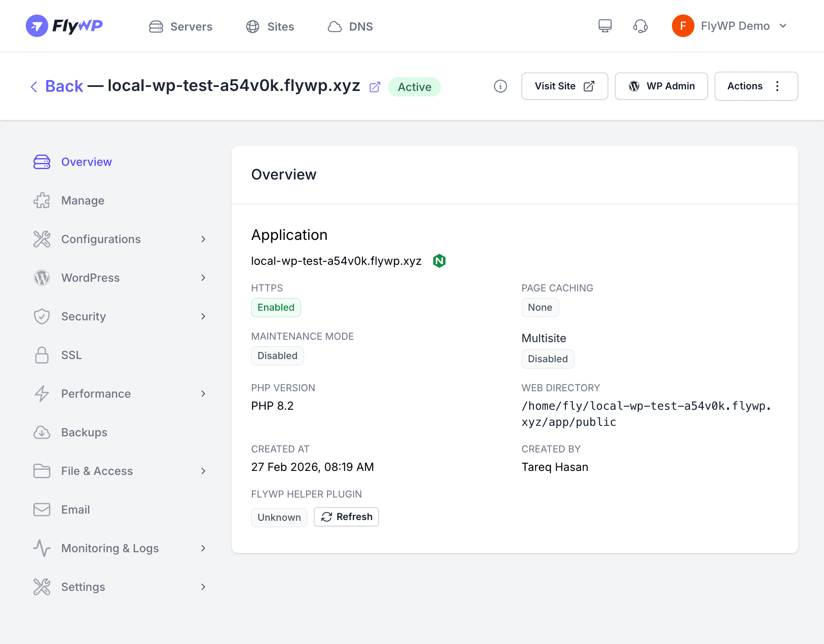This screenshot has height=644, width=824.
Task: Click Configurations tools icon
Action: (x=42, y=239)
